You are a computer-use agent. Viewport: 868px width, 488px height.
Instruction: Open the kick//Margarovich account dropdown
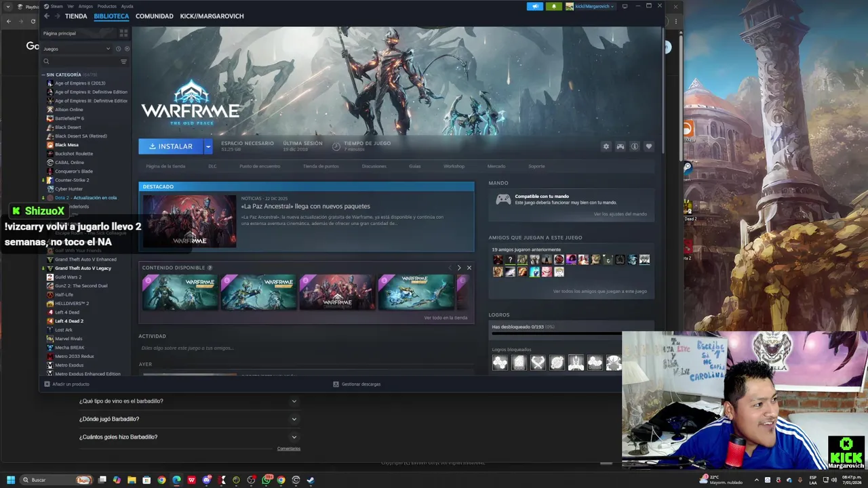tap(590, 6)
